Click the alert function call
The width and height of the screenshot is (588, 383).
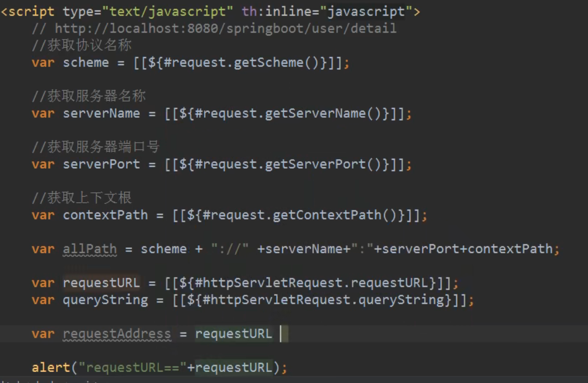159,367
